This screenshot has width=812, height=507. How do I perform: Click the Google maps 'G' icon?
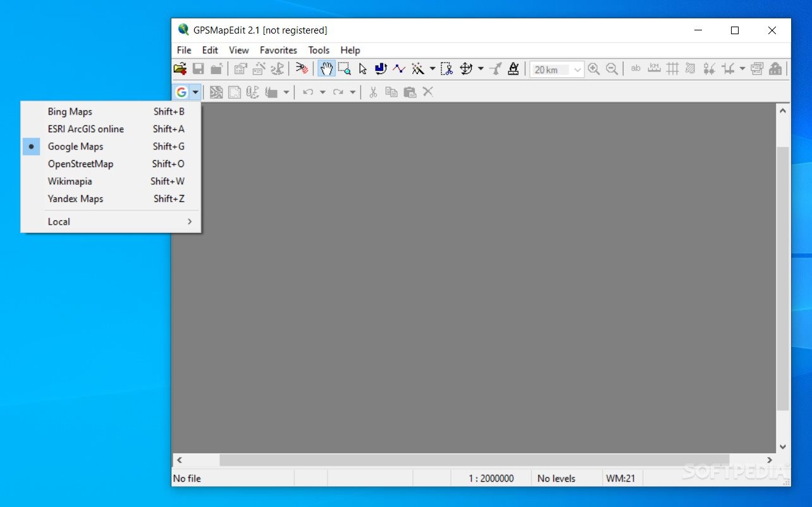181,92
